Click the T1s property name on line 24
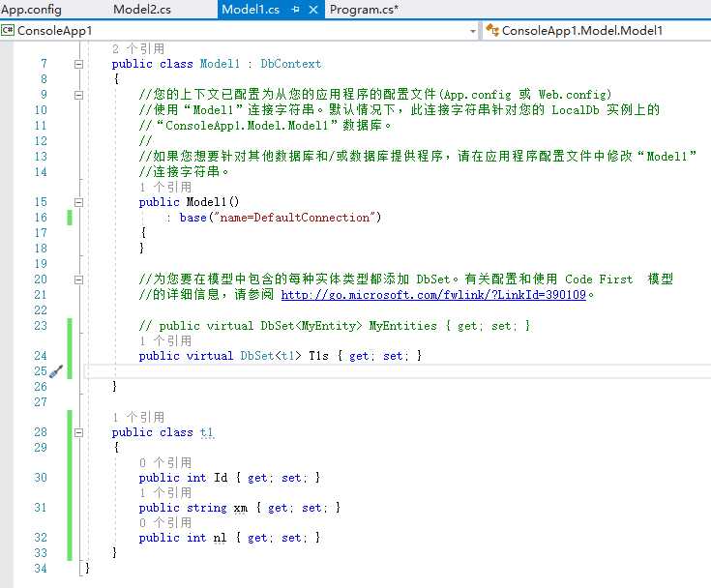Image resolution: width=711 pixels, height=588 pixels. coord(319,356)
